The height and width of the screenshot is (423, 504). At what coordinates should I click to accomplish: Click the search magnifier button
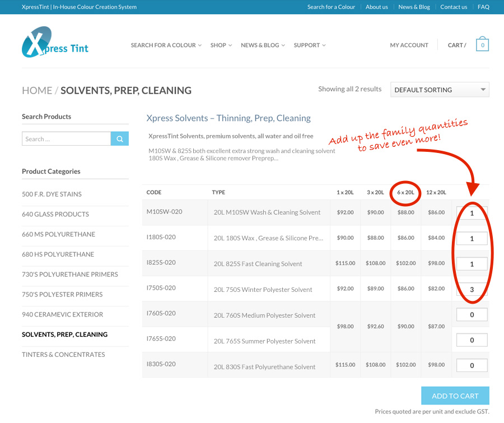coord(120,138)
